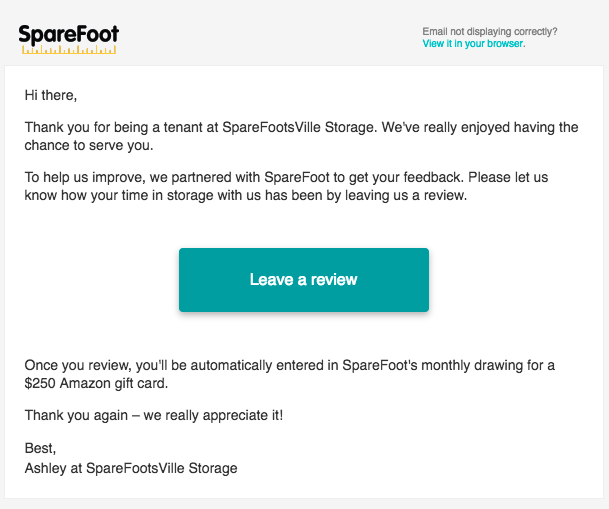Click the "Ashley at SpareFootsVille Storage" signature

tap(131, 468)
